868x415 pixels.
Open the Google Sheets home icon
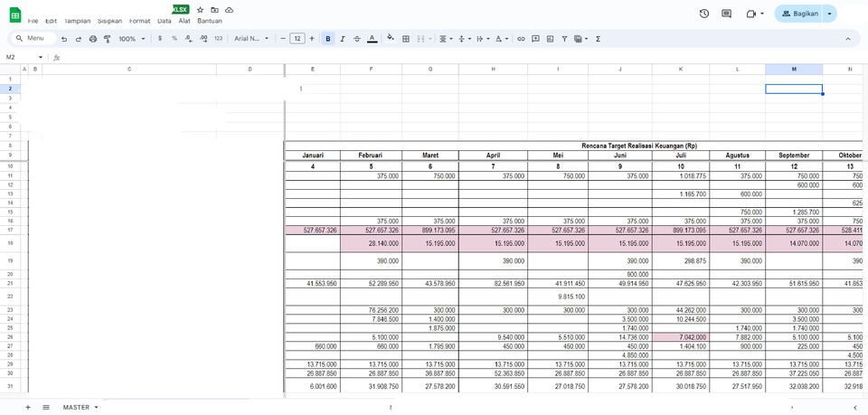click(15, 15)
